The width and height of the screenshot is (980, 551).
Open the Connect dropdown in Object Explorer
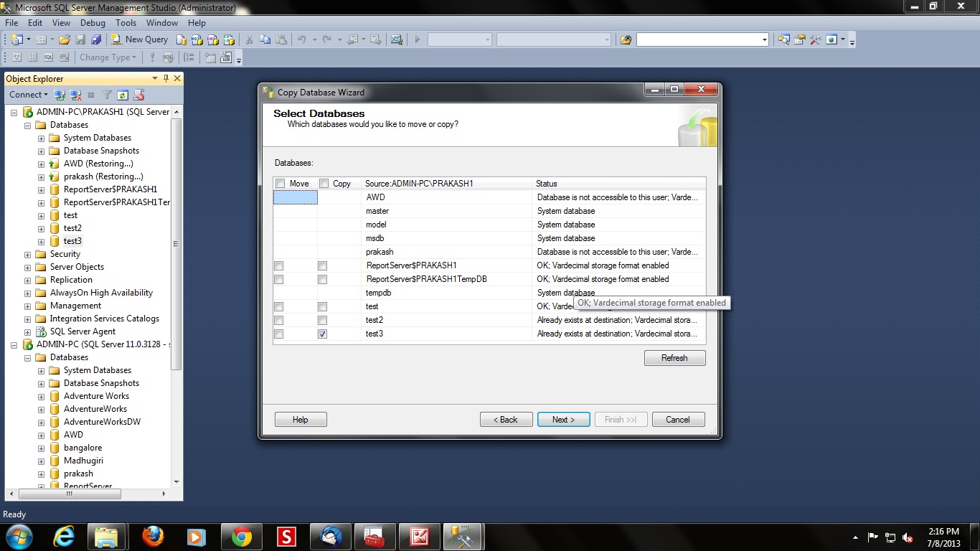[x=29, y=95]
